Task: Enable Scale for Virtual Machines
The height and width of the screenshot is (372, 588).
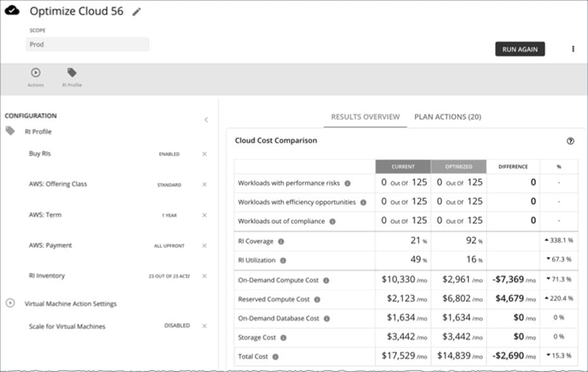Action: 176,326
